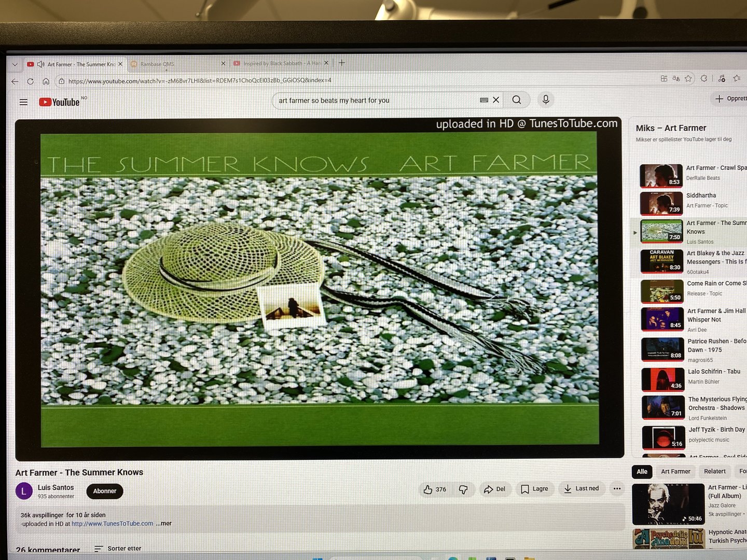Open the YouTube hamburger guide menu

click(23, 102)
